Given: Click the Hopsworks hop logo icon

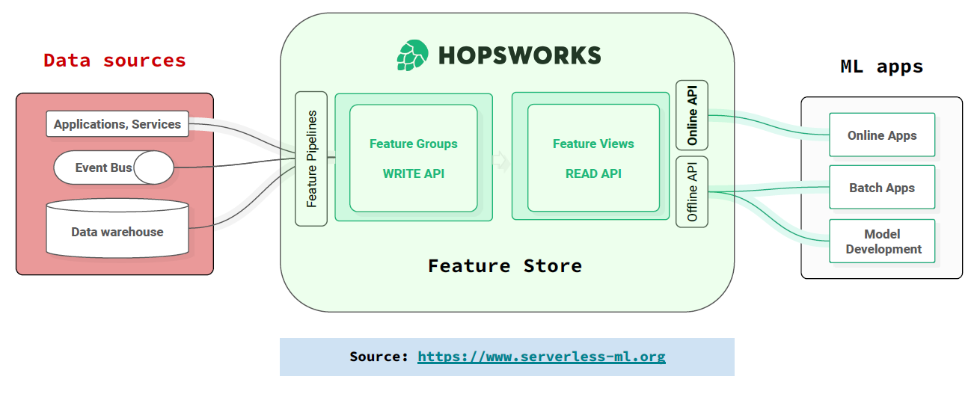Looking at the screenshot, I should pos(412,55).
